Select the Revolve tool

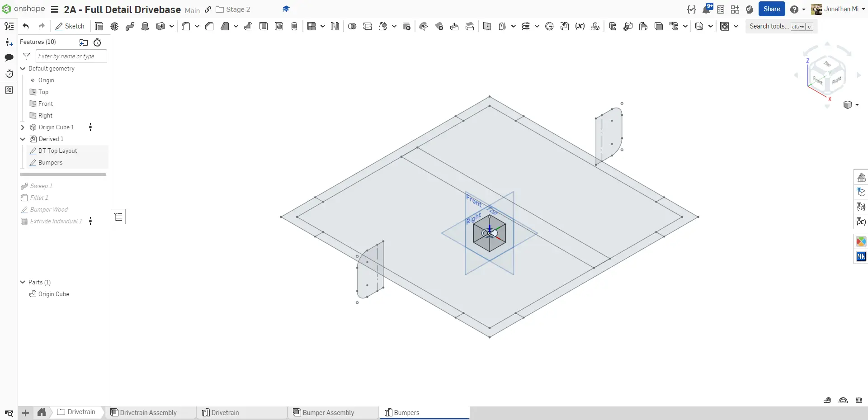click(114, 26)
